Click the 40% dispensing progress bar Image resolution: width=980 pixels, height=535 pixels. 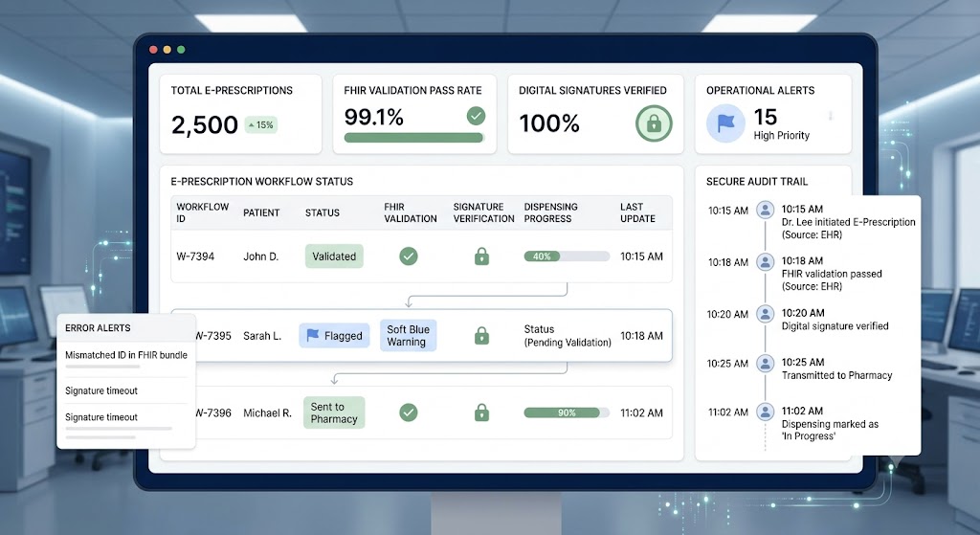click(567, 256)
